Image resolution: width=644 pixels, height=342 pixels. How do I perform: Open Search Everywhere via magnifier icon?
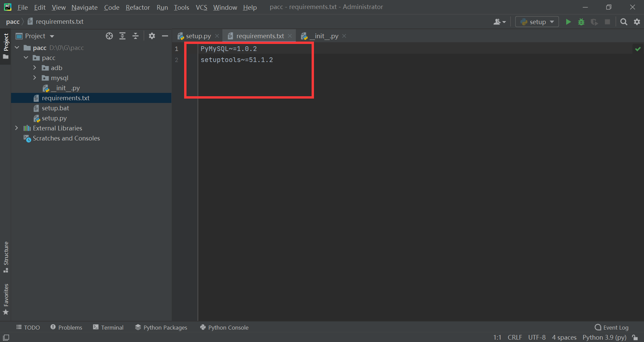click(624, 21)
